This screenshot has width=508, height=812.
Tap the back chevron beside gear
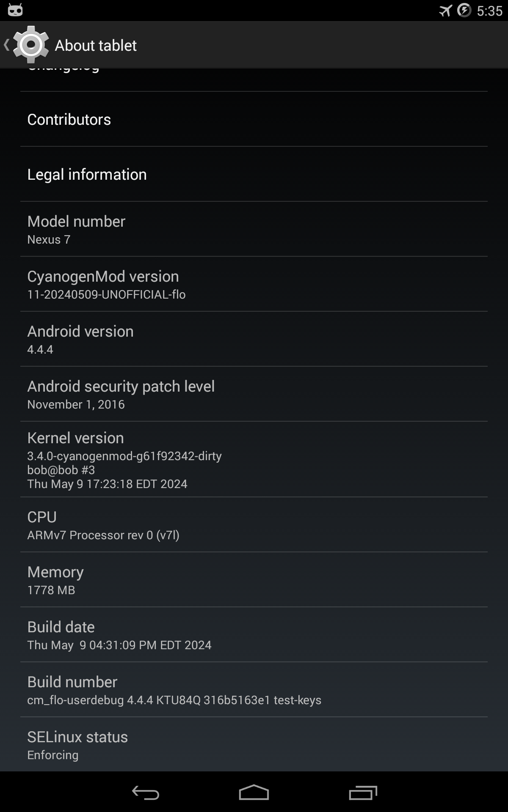6,45
